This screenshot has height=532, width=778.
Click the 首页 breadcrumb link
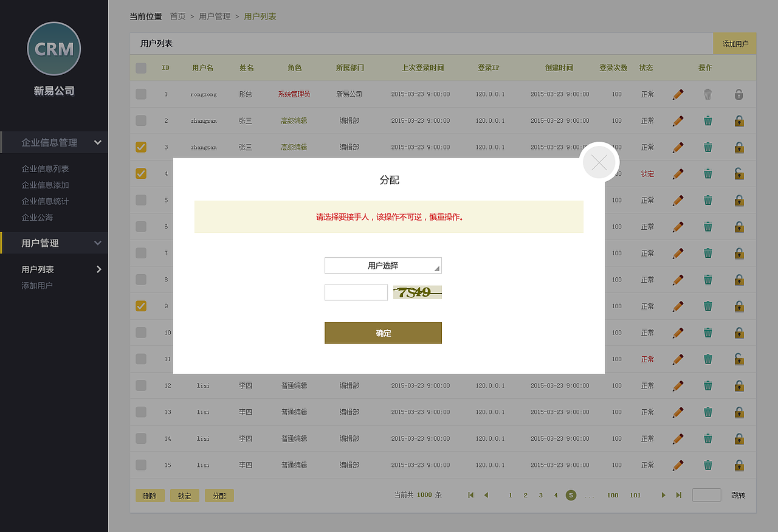(177, 16)
